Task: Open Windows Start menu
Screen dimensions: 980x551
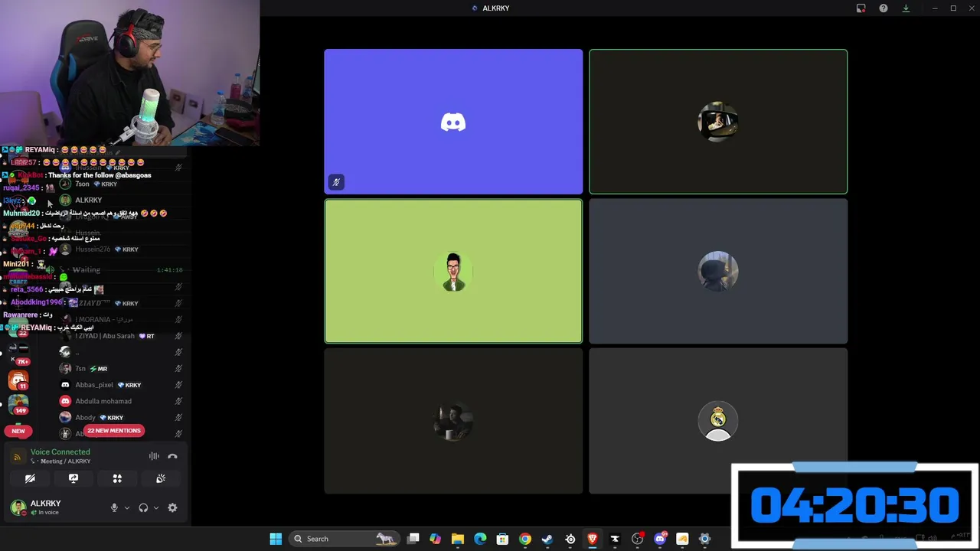Action: tap(276, 539)
